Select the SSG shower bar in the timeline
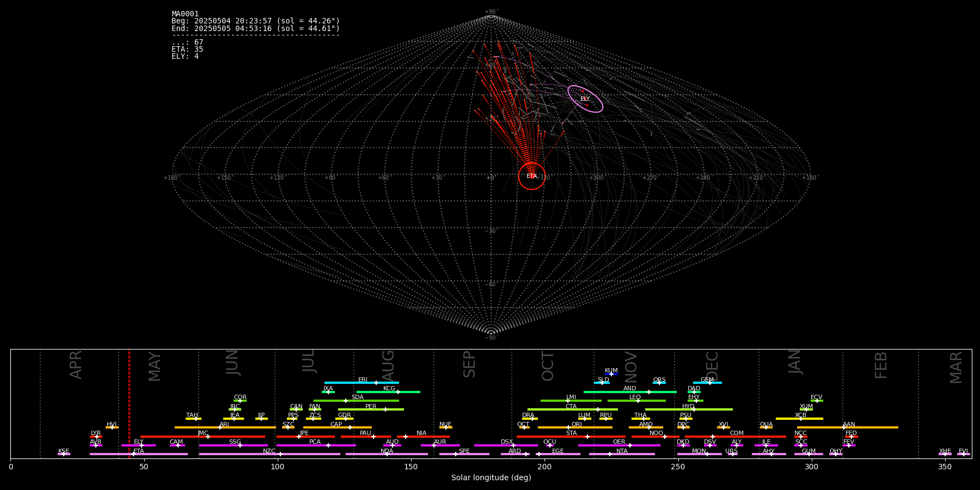The image size is (980, 490). point(233,445)
